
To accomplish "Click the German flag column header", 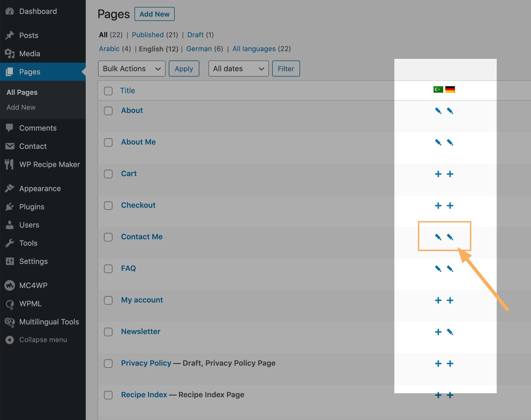I will (x=450, y=90).
